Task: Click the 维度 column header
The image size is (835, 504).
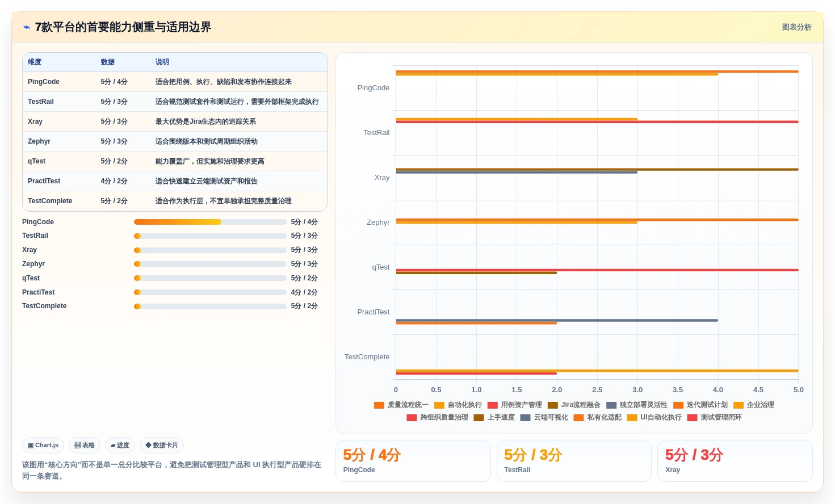Action: point(35,62)
